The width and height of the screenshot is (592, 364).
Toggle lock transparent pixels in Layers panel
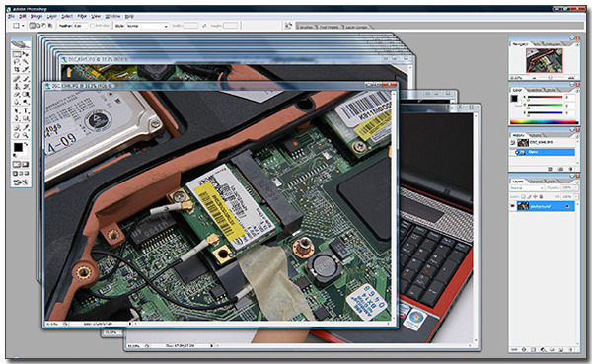click(x=523, y=196)
